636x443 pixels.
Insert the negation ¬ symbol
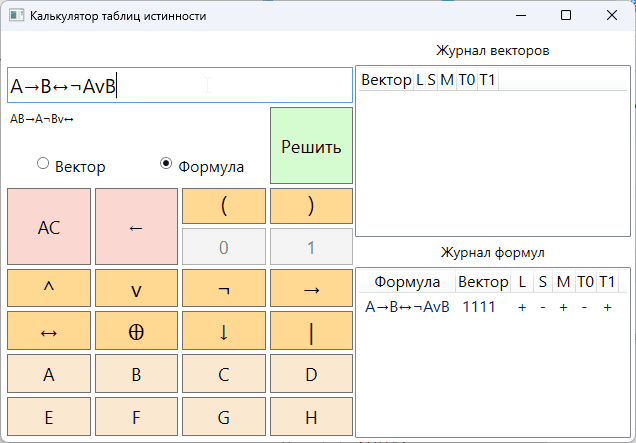coord(224,288)
